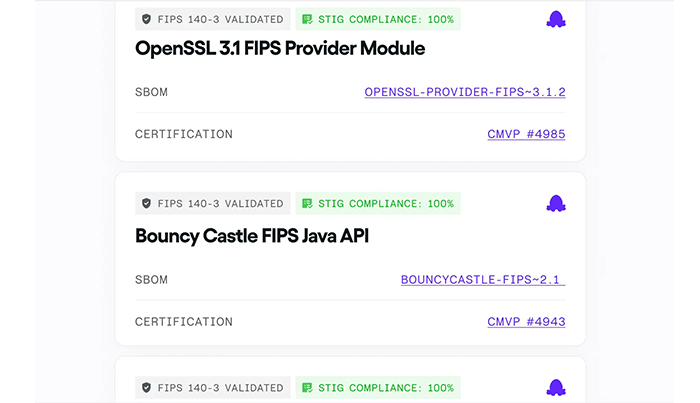Screen dimensions: 700x403
Task: Click the SBOM label in the OpenSSL card
Action: (151, 92)
